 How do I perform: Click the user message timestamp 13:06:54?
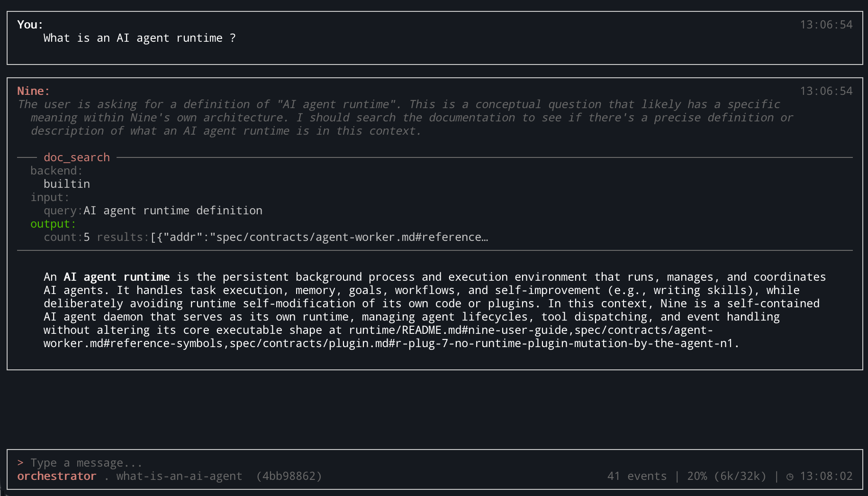(826, 25)
